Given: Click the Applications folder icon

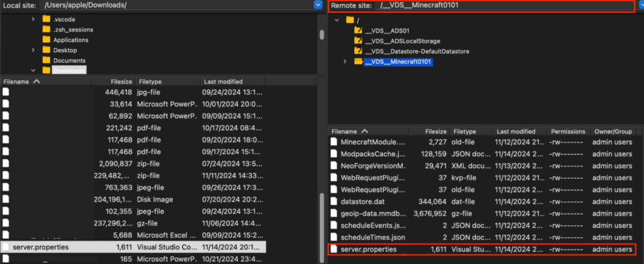Looking at the screenshot, I should tap(46, 40).
